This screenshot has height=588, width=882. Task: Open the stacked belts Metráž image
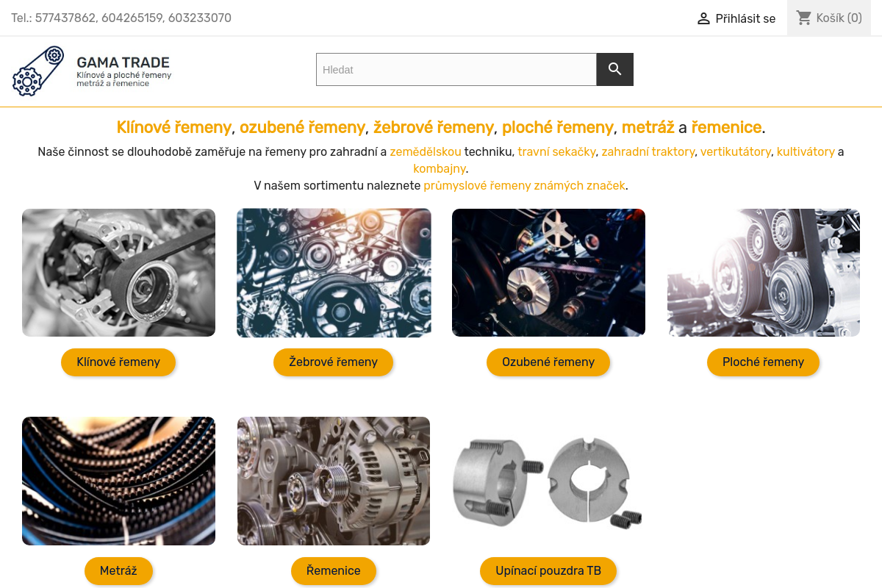pyautogui.click(x=118, y=481)
